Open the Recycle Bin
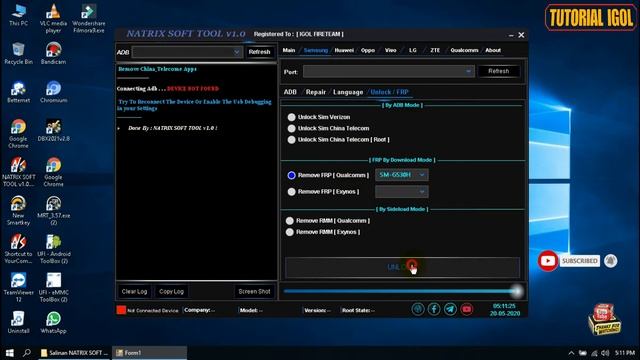Viewport: 640px width, 360px height. click(18, 53)
